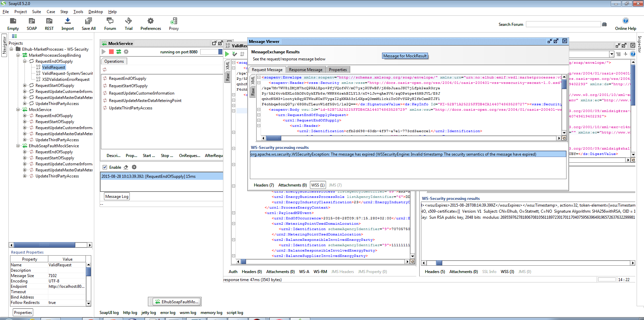Viewport: 644px width, 320px height.
Task: Click the Search Forum input field
Action: [x=563, y=24]
